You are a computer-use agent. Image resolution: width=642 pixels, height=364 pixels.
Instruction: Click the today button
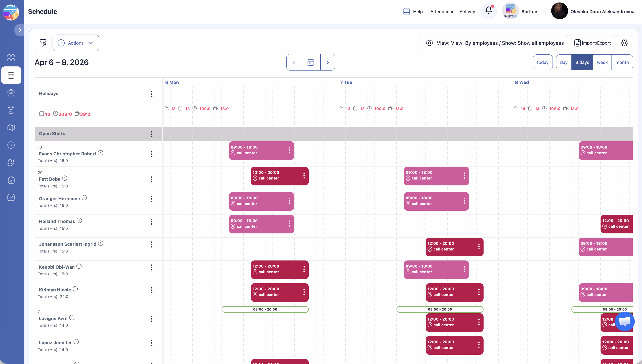[x=543, y=62]
